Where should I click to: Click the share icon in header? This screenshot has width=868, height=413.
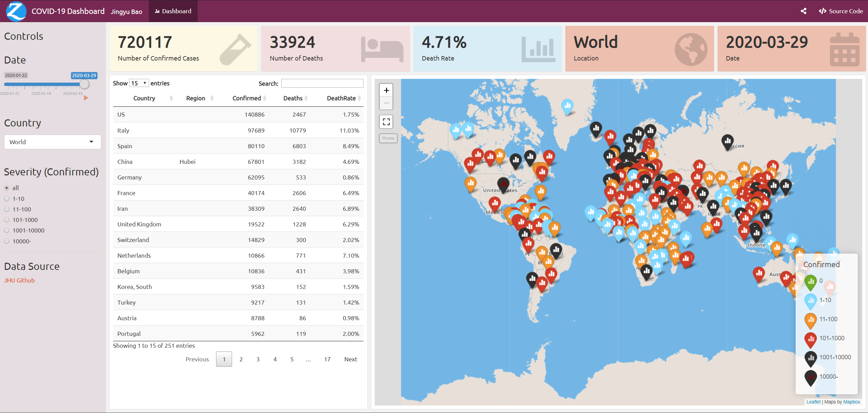(803, 11)
